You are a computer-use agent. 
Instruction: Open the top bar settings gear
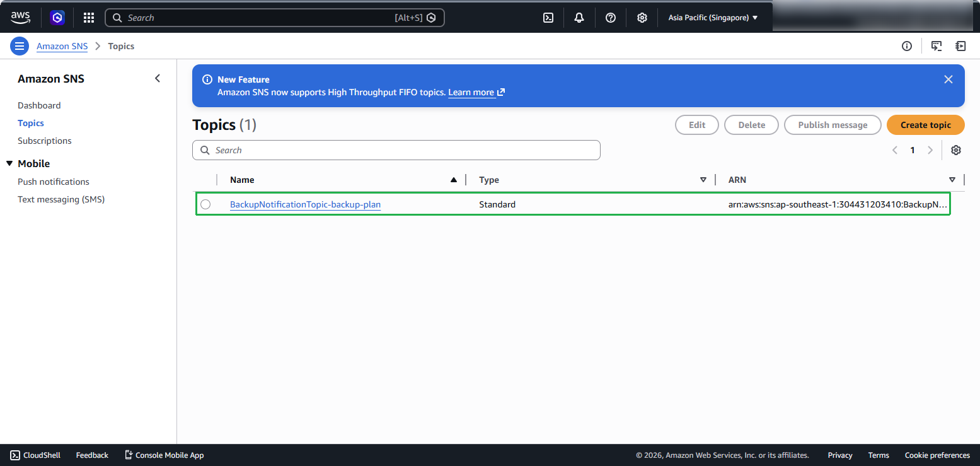point(642,18)
